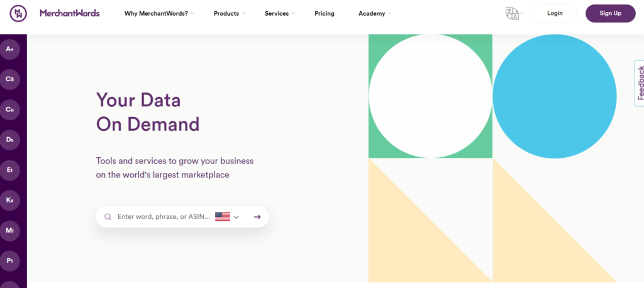Open the Academy menu

(x=375, y=14)
